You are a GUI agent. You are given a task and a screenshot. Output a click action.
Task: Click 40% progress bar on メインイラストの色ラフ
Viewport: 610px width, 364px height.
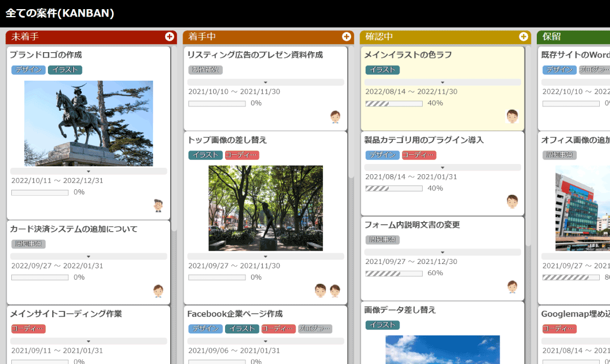[394, 104]
